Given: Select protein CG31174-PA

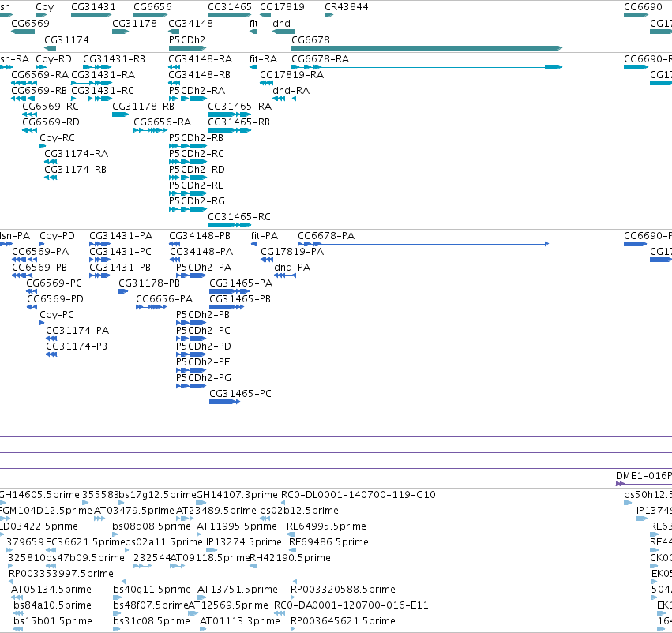Looking at the screenshot, I should (x=77, y=330).
